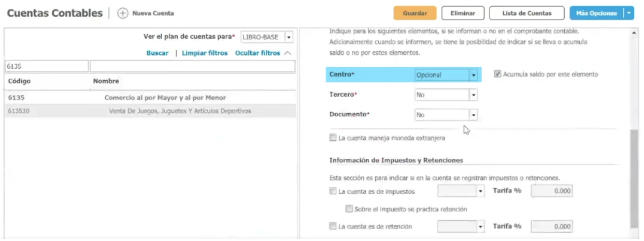Click the plus icon for Nueva Cuenta
Viewport: 644px width, 241px height.
[x=123, y=13]
